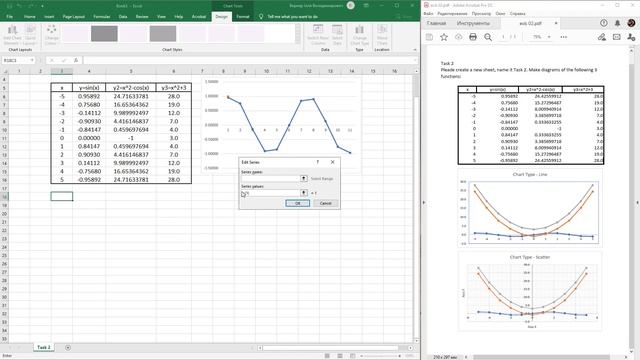
Task: Click collapse range button beside Series name
Action: [304, 178]
